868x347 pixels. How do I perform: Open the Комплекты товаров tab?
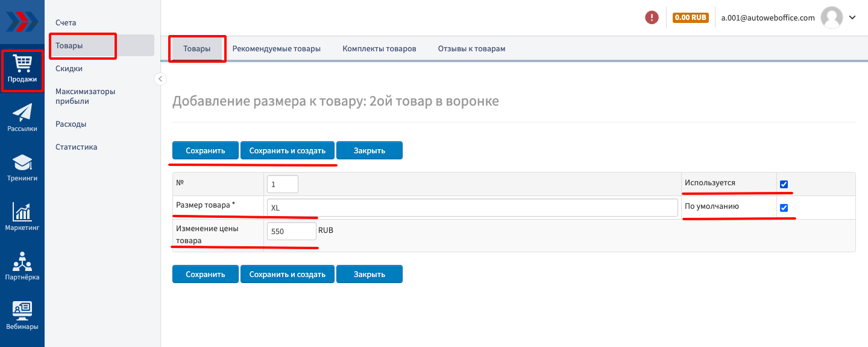tap(379, 49)
